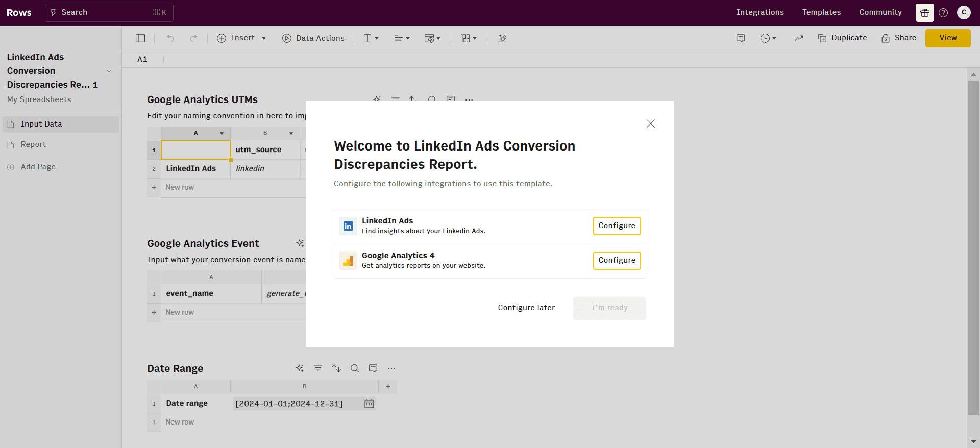This screenshot has width=980, height=448.
Task: Click the vertical scrollbar down arrow
Action: pos(973,441)
